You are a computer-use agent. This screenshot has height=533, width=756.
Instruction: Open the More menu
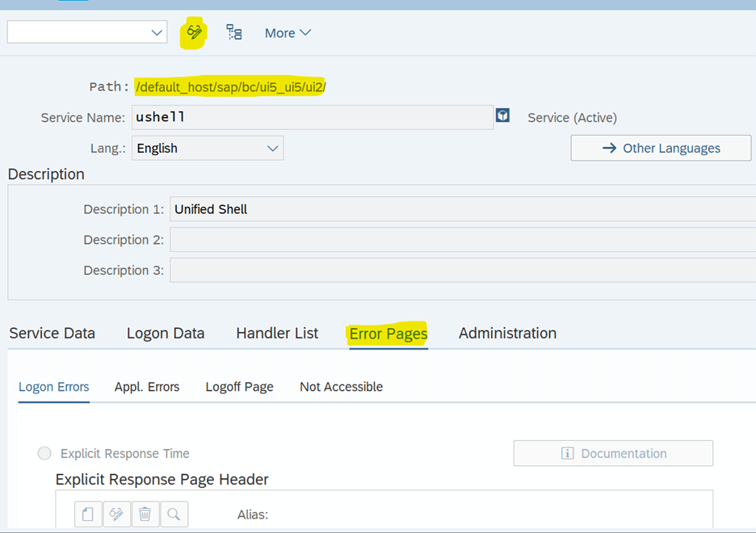(288, 33)
